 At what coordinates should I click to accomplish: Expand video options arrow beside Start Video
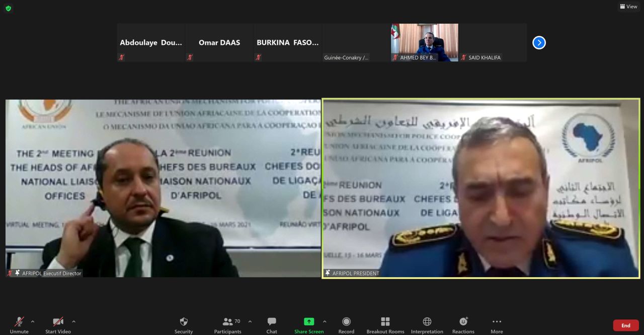73,321
